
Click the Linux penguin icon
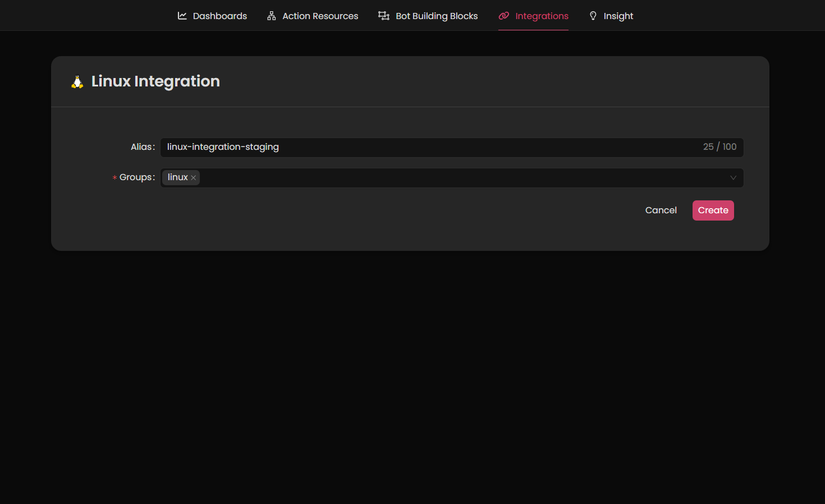coord(77,82)
